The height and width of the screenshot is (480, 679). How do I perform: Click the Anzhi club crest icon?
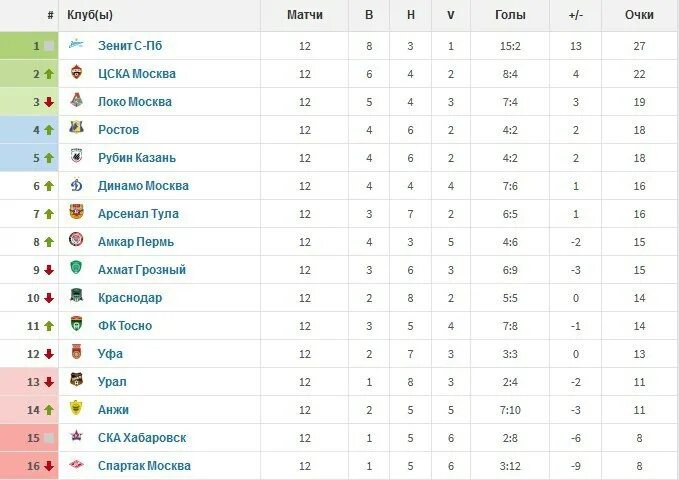[x=76, y=408]
